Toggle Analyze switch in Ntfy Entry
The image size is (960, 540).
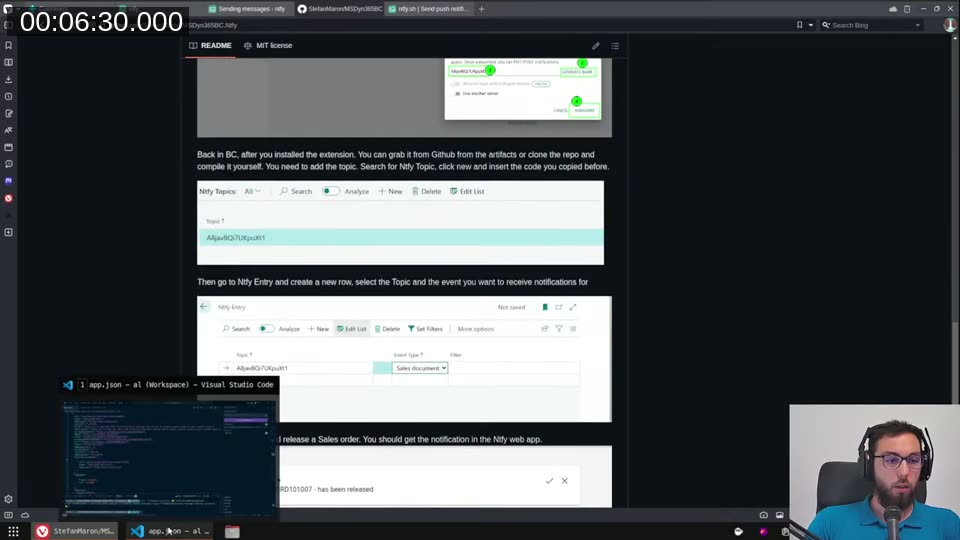(x=266, y=329)
